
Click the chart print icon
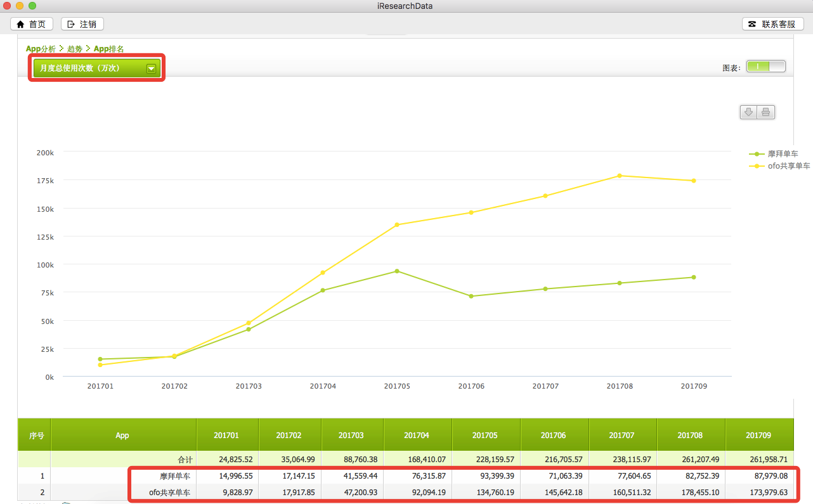pyautogui.click(x=765, y=112)
